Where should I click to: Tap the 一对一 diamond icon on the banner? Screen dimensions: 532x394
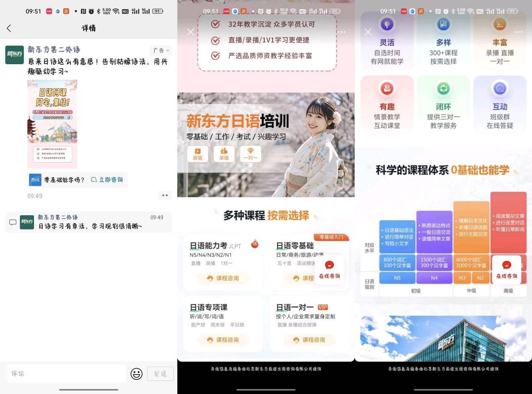250,154
